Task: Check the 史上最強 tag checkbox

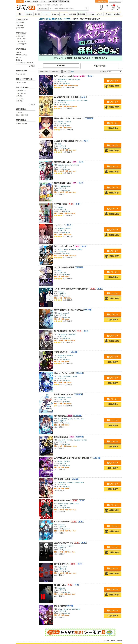Action: (x=17, y=93)
